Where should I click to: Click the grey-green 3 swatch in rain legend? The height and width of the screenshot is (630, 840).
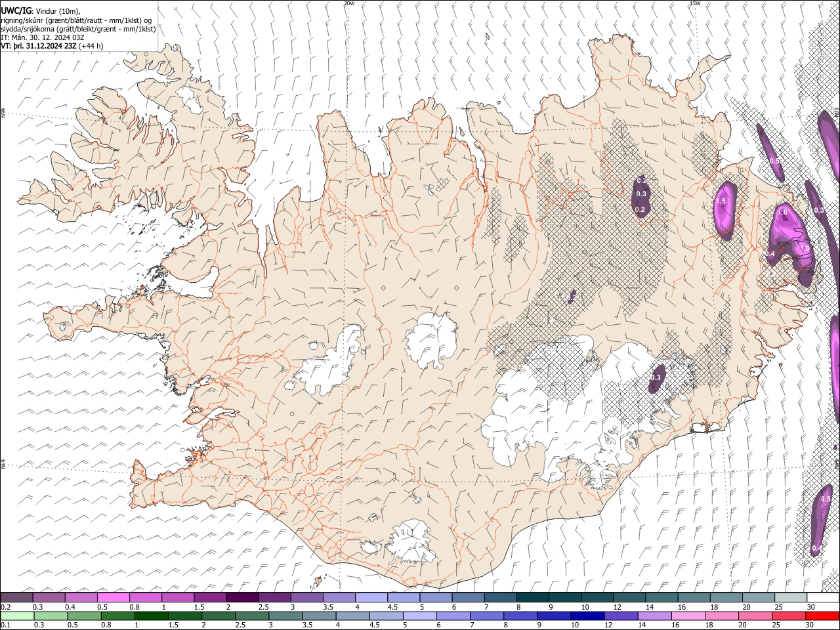[286, 616]
